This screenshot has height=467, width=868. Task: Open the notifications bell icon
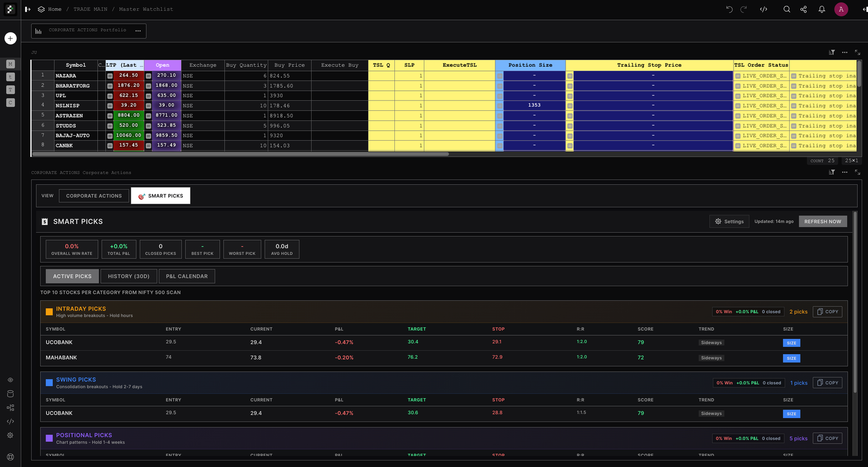pos(822,9)
